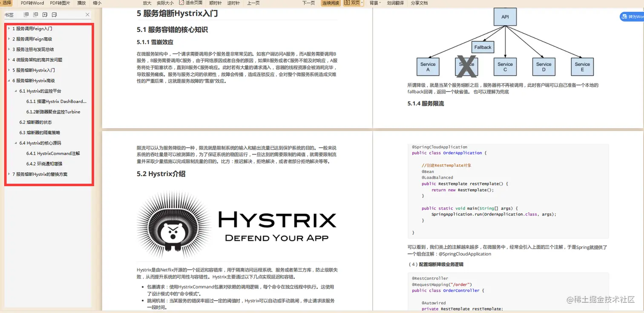Viewport: 644px width, 313px height.
Task: Click the Hystrix Defend Your App logo image
Action: coord(237,225)
